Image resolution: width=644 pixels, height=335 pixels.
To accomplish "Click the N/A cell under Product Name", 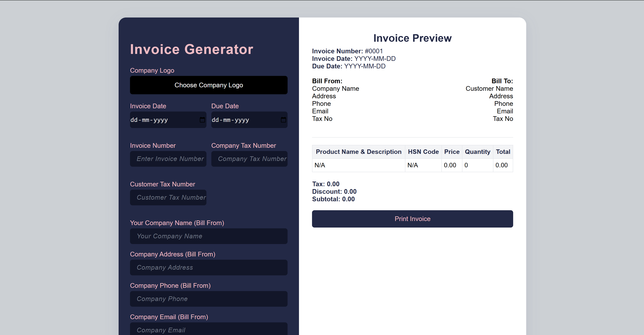I will [x=358, y=165].
